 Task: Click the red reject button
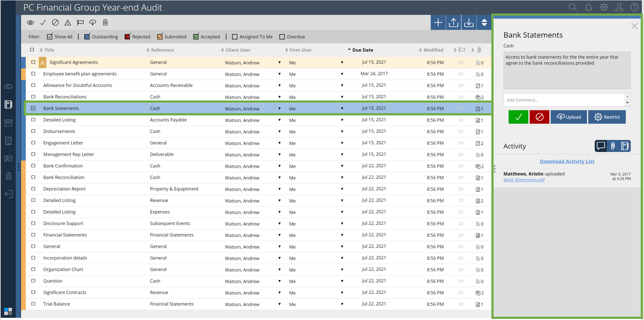pos(539,117)
